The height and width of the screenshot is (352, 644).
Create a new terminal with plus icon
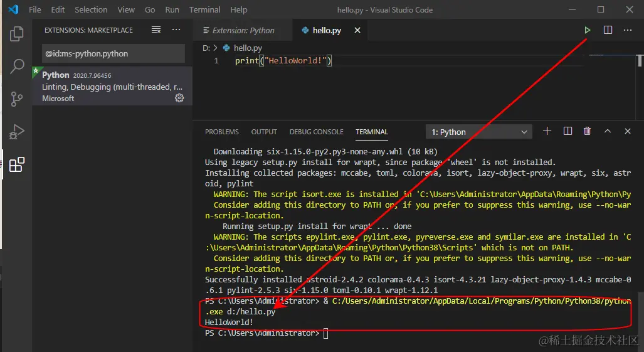(547, 131)
